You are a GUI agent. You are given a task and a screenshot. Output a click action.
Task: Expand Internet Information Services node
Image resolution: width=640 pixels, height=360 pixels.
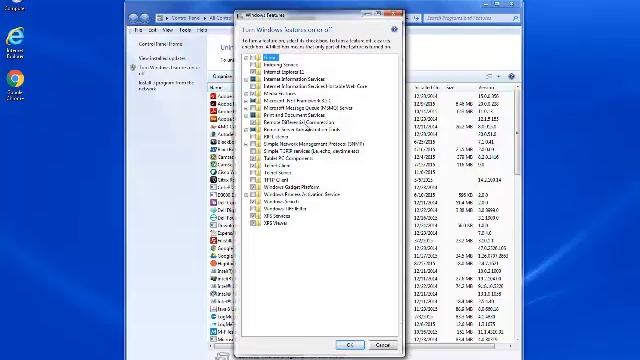(x=246, y=80)
